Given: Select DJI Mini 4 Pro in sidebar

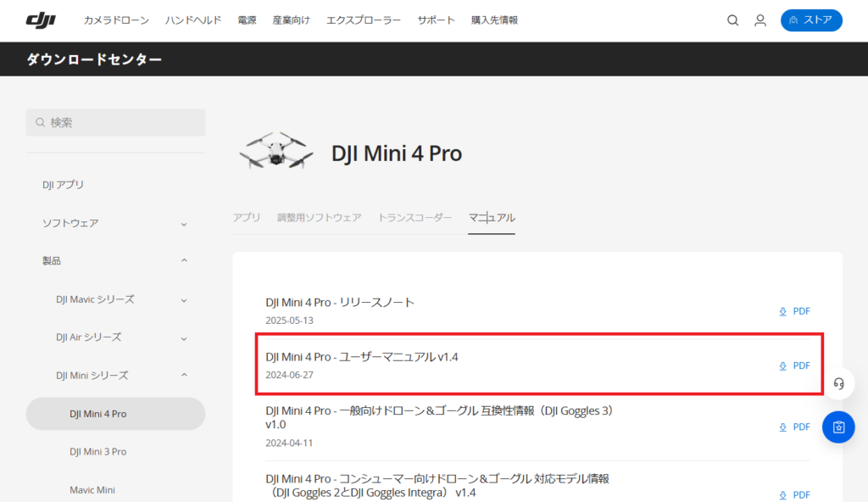Looking at the screenshot, I should 115,414.
